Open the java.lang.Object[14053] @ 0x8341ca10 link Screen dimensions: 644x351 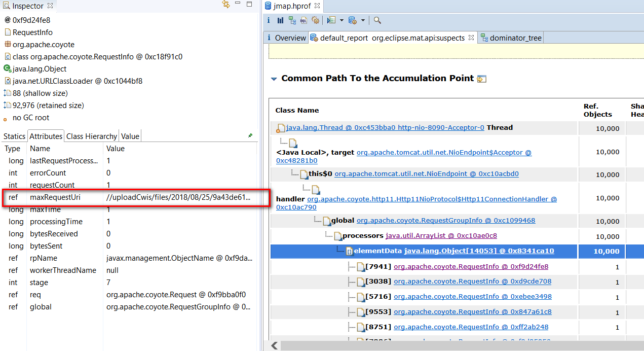(x=479, y=251)
